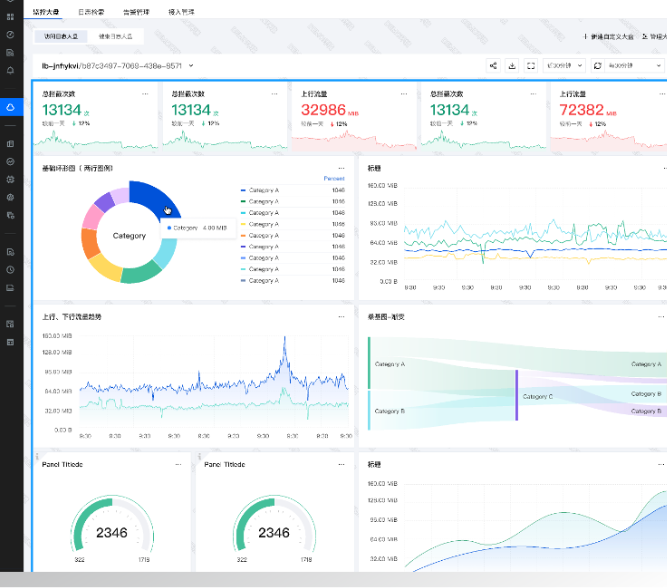This screenshot has height=588, width=667.
Task: Open the bell notifications icon in the sidebar
Action: 11,71
